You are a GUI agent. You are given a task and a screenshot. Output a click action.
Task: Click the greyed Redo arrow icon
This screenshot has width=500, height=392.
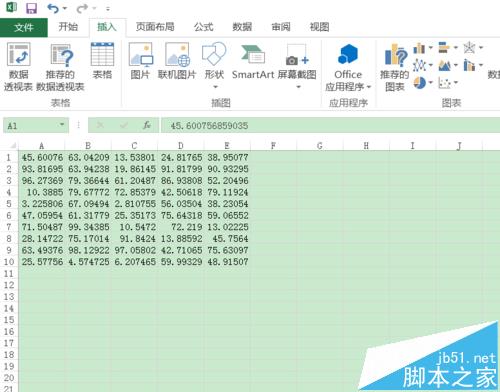click(x=82, y=8)
